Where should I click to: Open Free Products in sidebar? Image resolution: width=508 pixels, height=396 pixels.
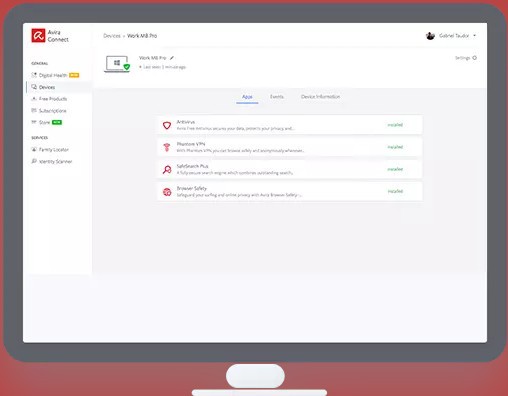(53, 99)
